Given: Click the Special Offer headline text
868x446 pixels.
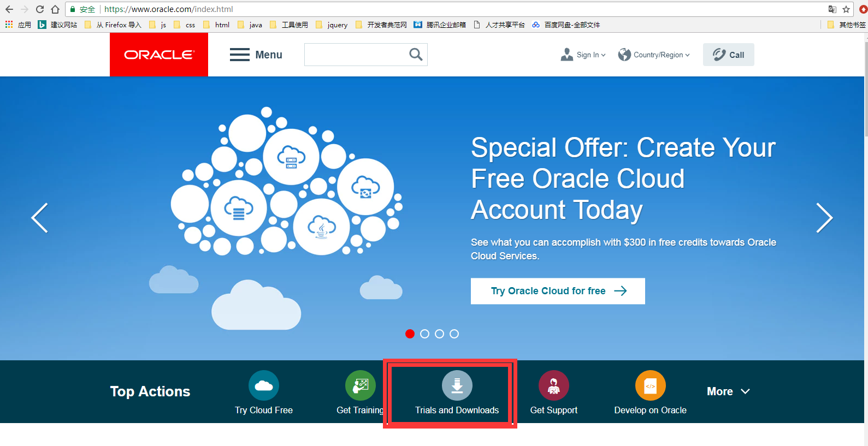Looking at the screenshot, I should coord(623,179).
